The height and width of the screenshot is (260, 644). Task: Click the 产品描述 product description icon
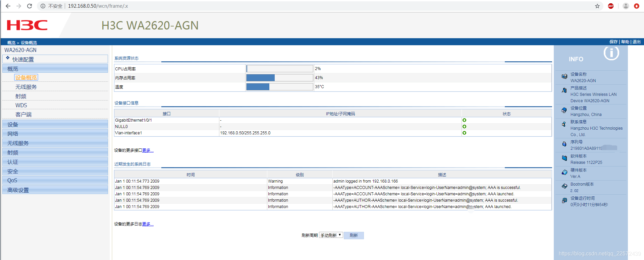click(x=565, y=90)
